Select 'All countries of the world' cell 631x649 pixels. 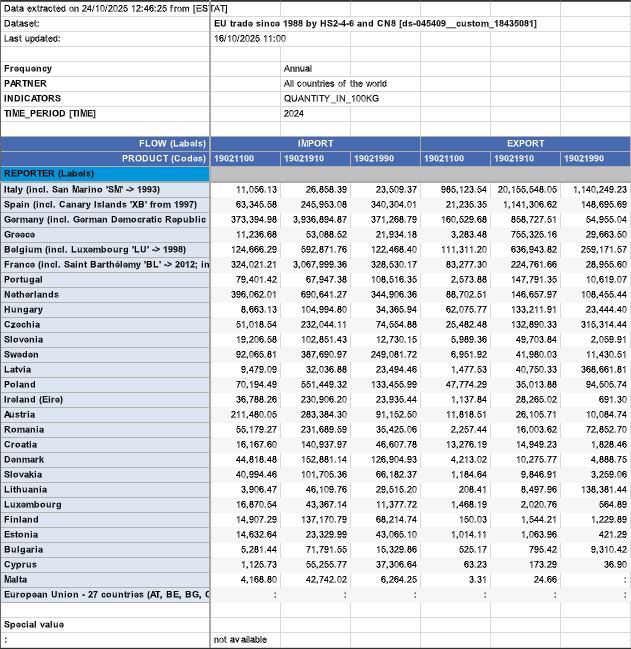(x=335, y=83)
